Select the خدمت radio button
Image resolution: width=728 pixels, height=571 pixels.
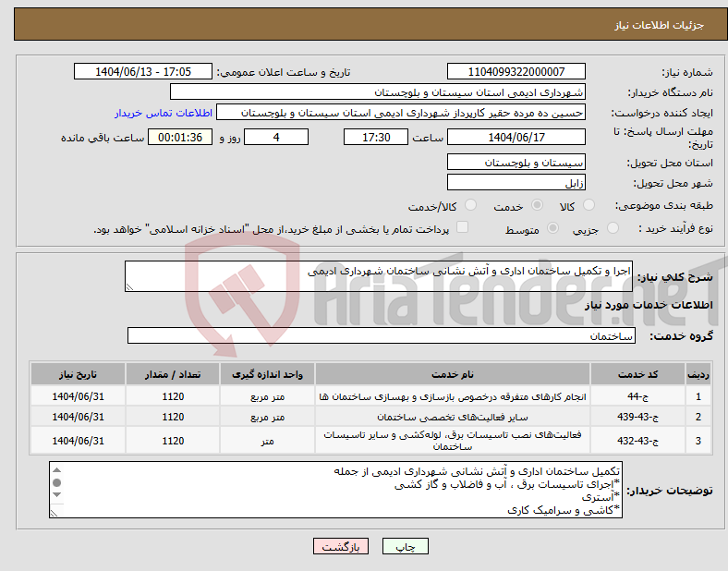(x=537, y=205)
